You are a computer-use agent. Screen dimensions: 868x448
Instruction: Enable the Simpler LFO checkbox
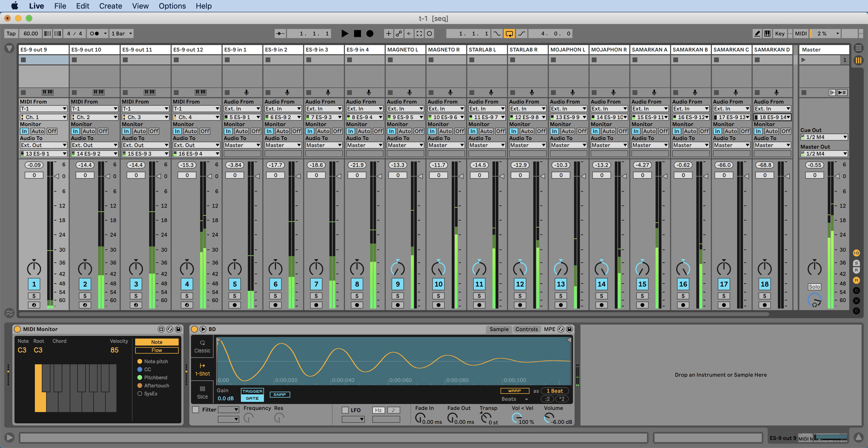(x=345, y=410)
